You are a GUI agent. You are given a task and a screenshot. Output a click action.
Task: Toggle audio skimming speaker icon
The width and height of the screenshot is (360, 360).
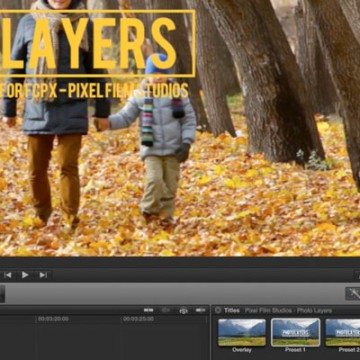166,310
